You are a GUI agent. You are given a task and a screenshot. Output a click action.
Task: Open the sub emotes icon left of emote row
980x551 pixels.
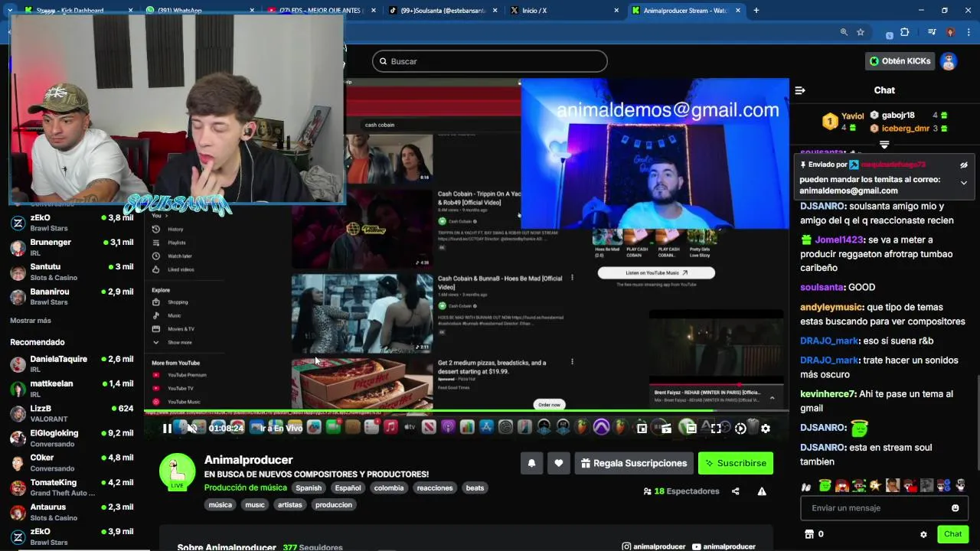click(x=806, y=486)
